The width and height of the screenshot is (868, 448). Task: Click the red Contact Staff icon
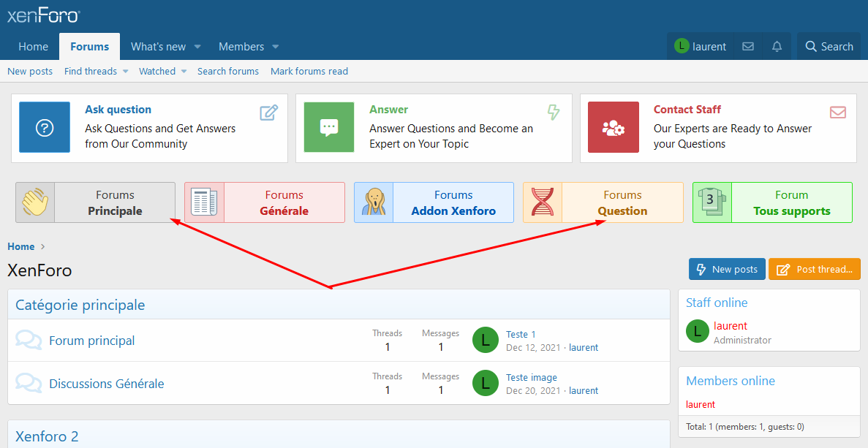614,127
